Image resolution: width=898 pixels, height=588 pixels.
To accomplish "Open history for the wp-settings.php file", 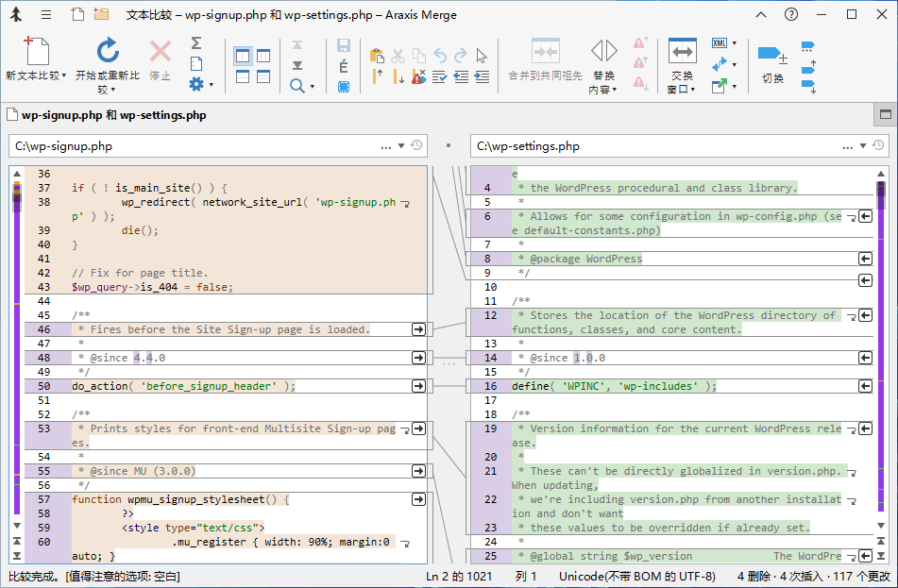I will click(878, 145).
